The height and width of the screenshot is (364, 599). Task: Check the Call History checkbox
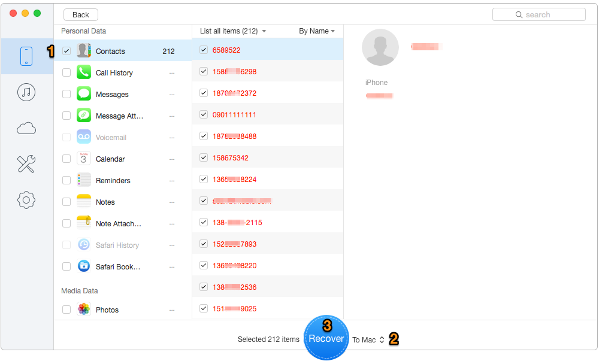[x=66, y=72]
